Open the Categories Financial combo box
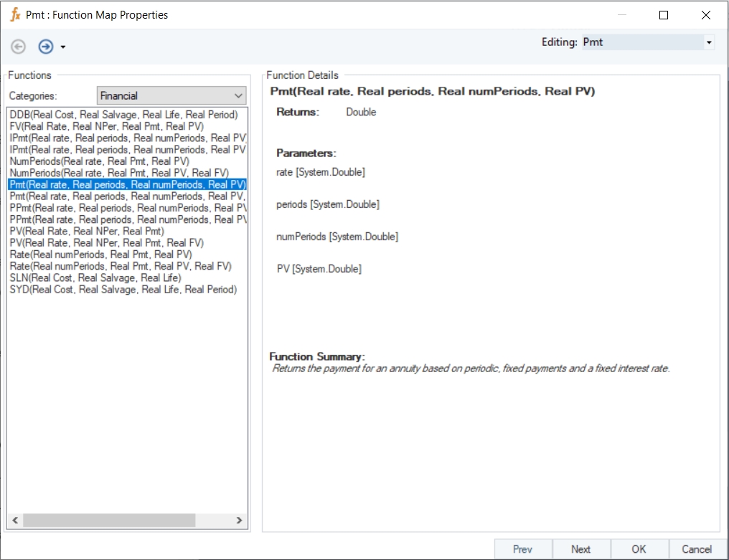Viewport: 729px width, 560px height. tap(171, 96)
